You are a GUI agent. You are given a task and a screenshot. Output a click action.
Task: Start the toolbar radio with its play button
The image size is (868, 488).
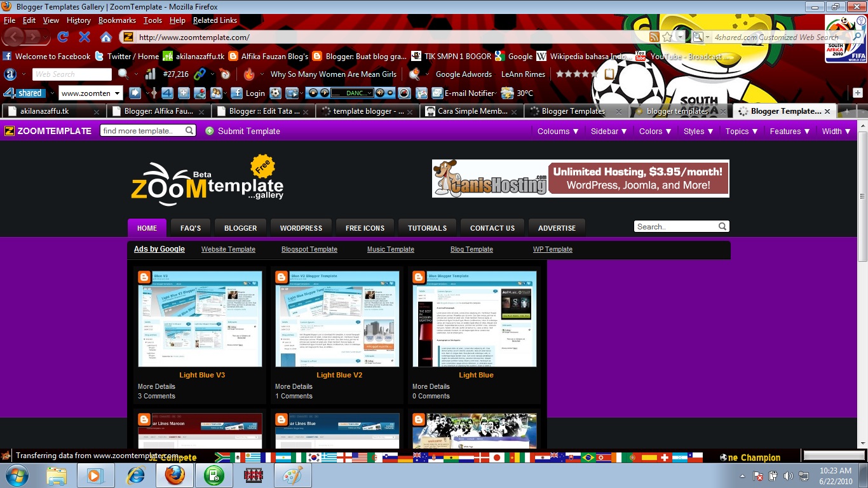pyautogui.click(x=325, y=93)
